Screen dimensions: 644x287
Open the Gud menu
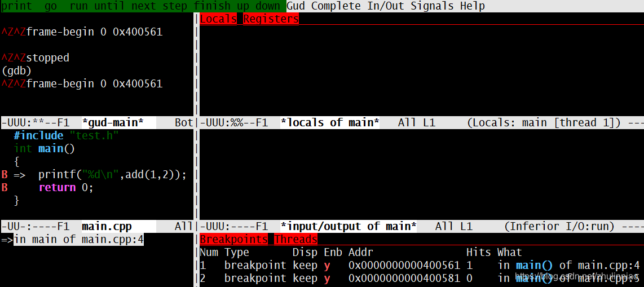pyautogui.click(x=295, y=6)
